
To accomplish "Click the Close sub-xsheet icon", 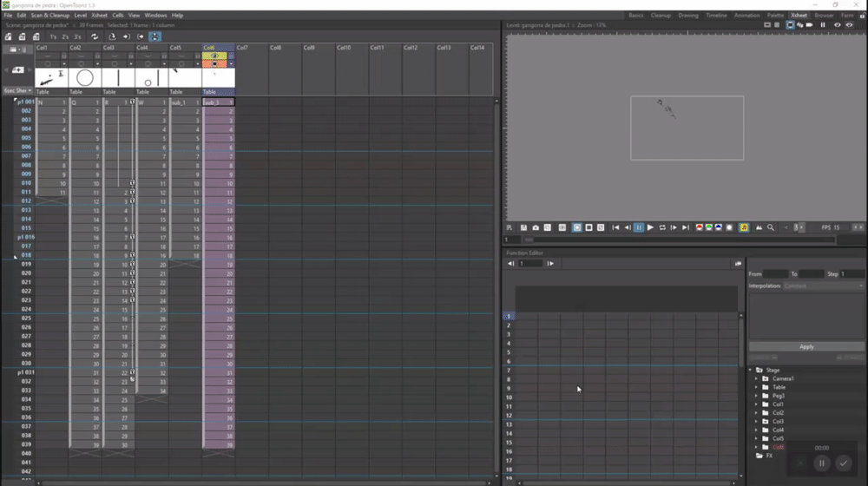I will [141, 36].
